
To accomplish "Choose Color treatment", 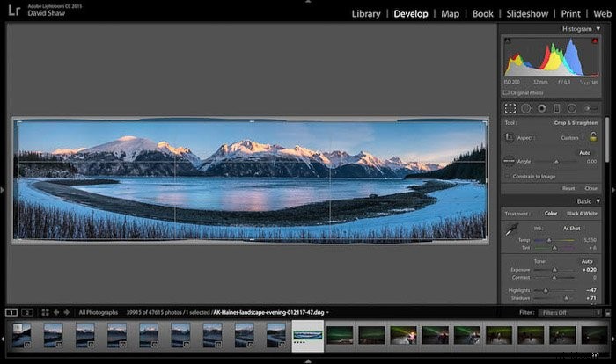I will [551, 214].
